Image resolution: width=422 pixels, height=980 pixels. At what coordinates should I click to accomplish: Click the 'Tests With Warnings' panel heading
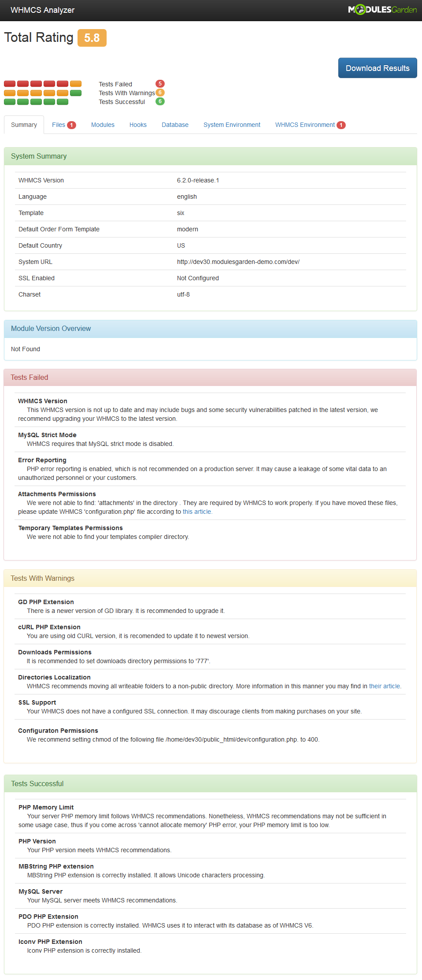210,578
